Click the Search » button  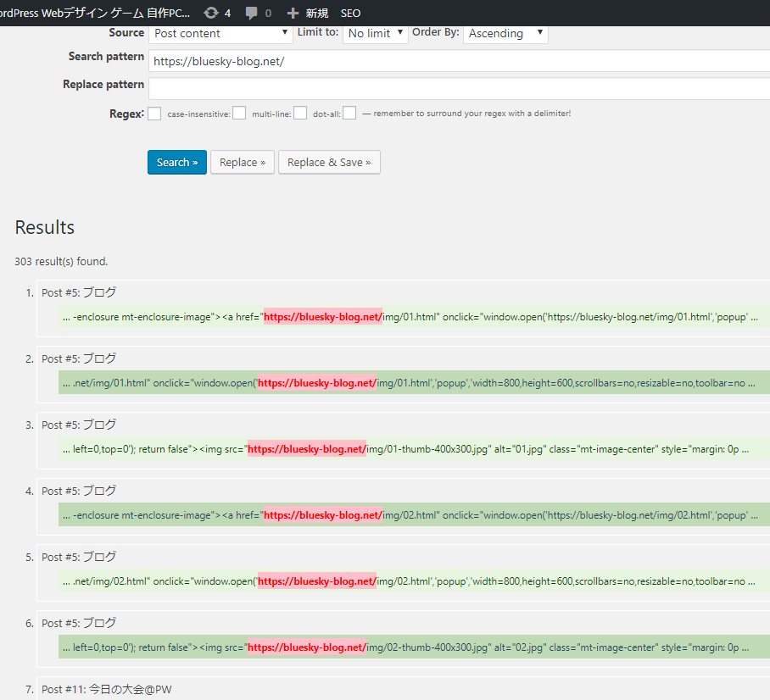[176, 163]
